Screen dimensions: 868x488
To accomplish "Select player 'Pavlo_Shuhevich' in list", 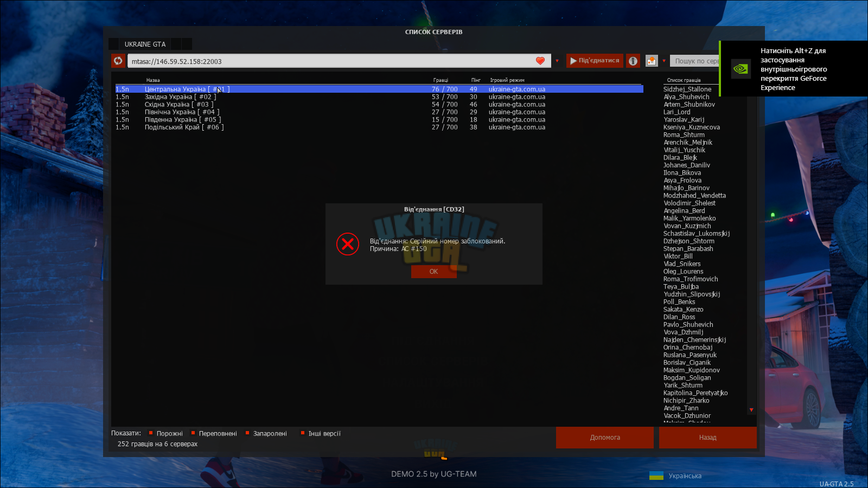I will [688, 325].
